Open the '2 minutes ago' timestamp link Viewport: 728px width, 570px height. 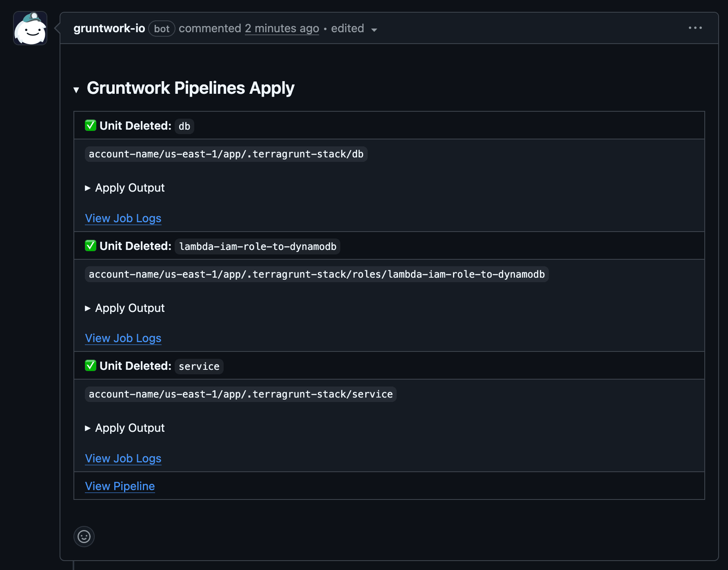(282, 28)
